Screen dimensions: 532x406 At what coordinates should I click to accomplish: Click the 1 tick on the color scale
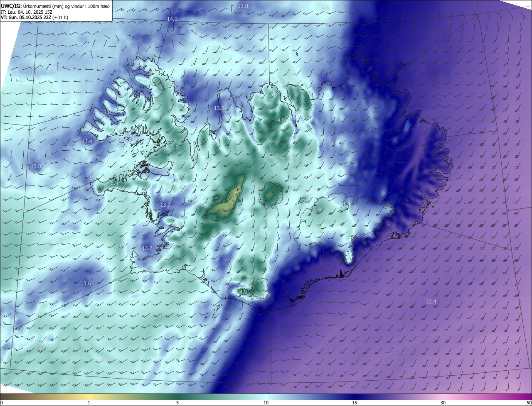[x=89, y=403]
